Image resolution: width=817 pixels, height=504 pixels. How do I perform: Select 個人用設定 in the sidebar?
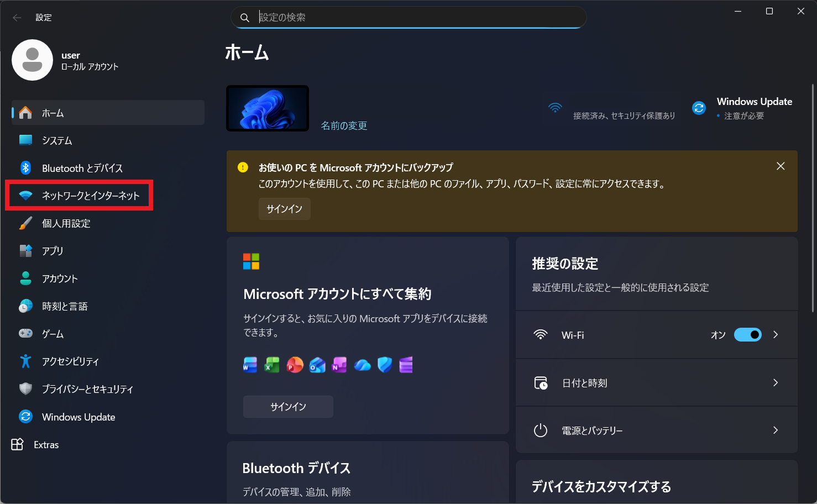pos(66,223)
